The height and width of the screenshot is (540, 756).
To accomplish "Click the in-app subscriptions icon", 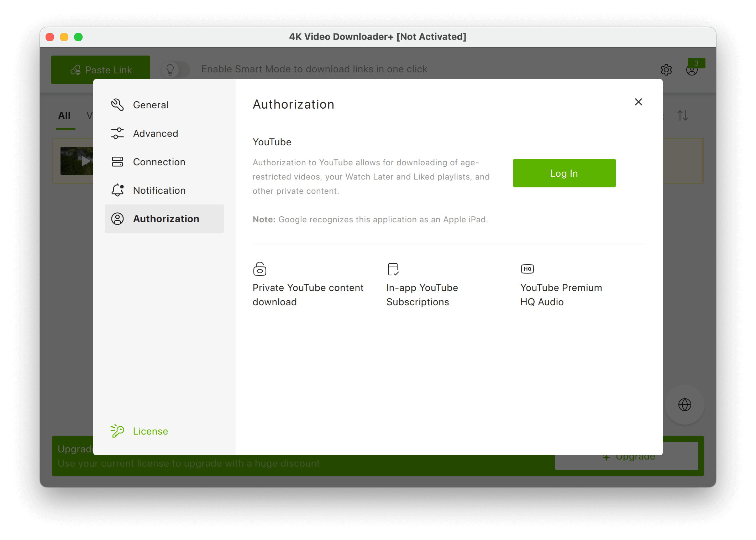I will [x=393, y=269].
